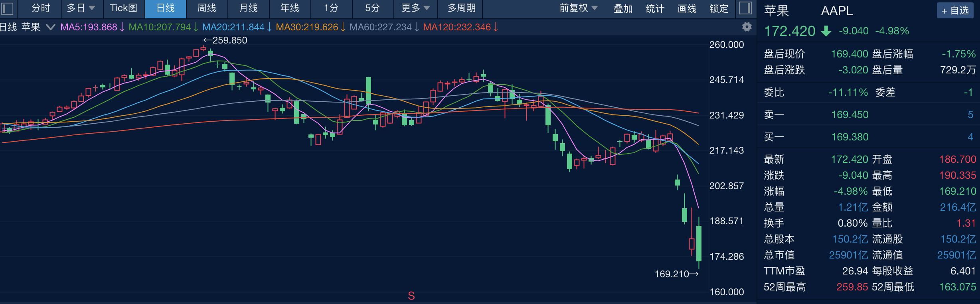980x304 pixels.
Task: Expand the 日线 苹果 indicator chevron
Action: (50, 27)
